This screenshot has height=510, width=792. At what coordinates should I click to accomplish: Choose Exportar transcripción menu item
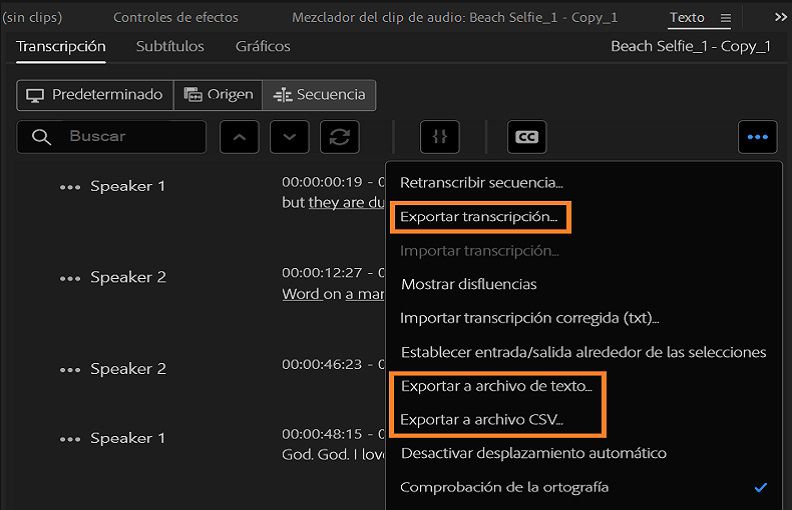[x=479, y=217]
